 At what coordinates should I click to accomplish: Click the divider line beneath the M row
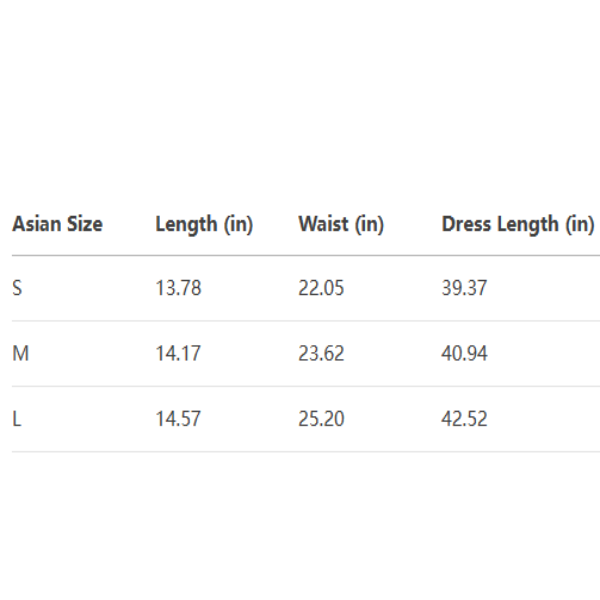click(300, 386)
